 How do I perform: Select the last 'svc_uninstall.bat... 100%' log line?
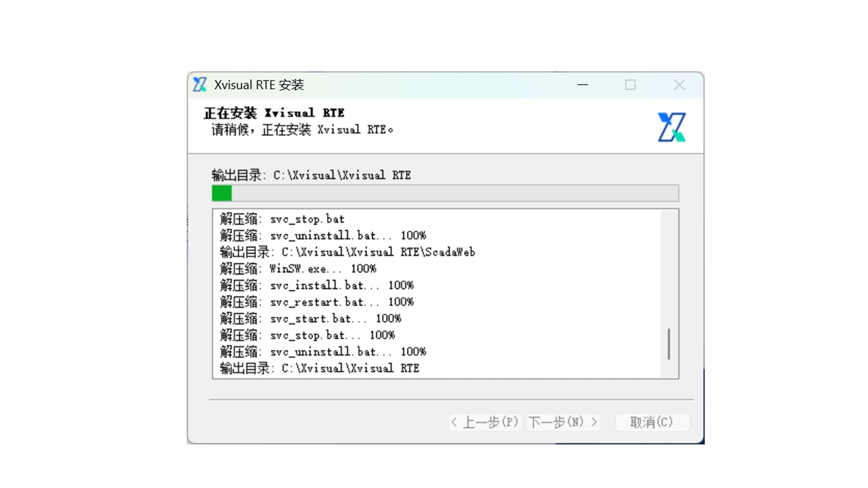[x=323, y=352]
